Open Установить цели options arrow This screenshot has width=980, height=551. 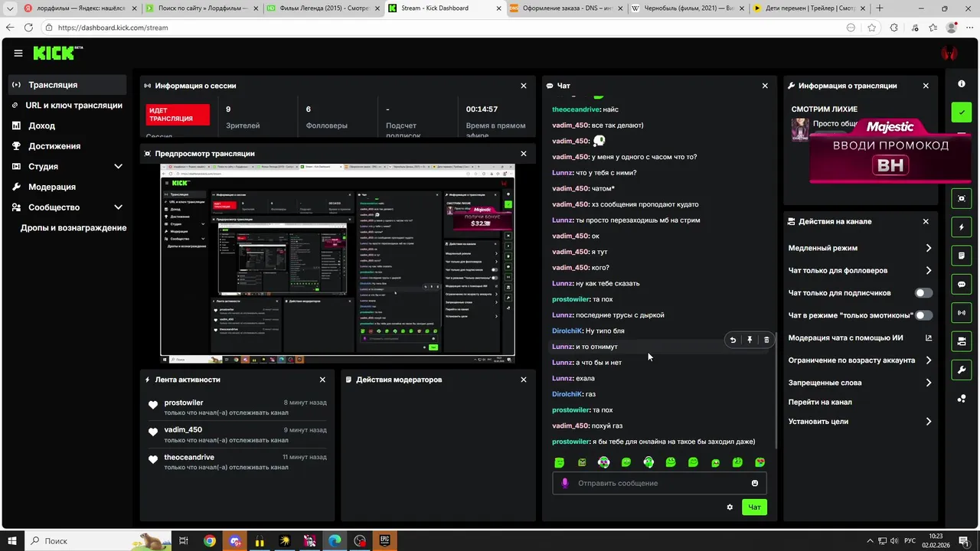click(x=928, y=422)
